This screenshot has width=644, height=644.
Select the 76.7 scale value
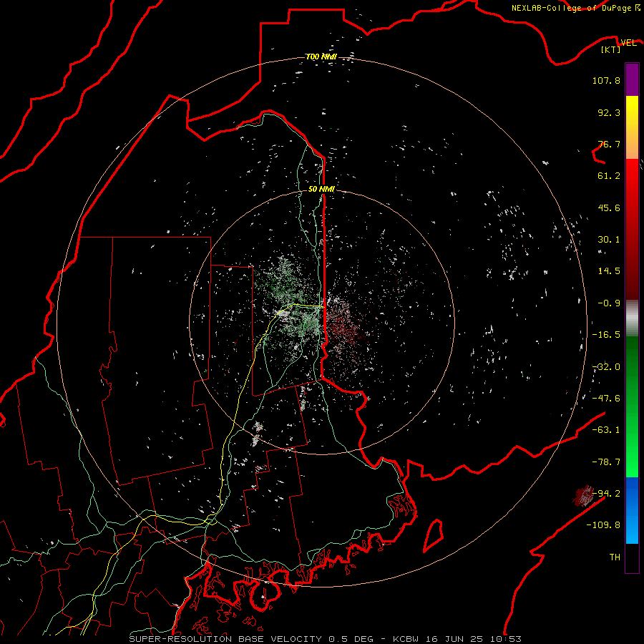click(x=609, y=144)
